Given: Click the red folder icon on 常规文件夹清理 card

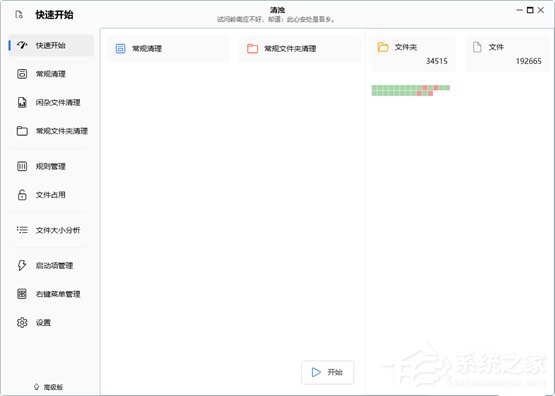Looking at the screenshot, I should coord(252,48).
